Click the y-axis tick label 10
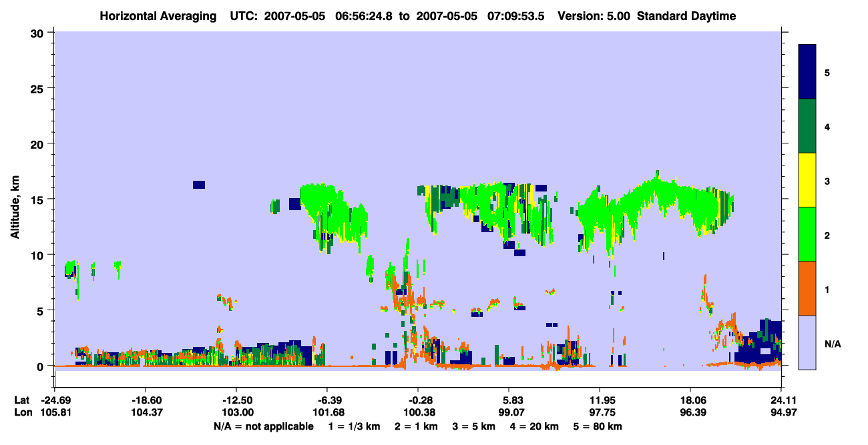 click(39, 255)
